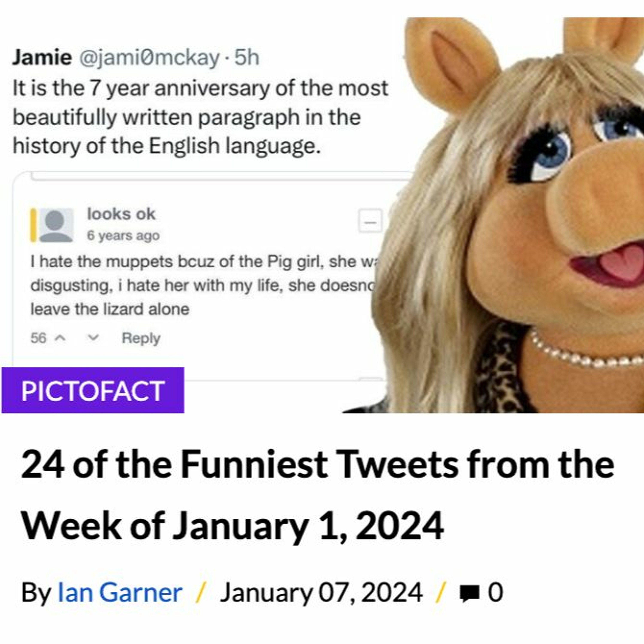
Task: Click Reply under the muppets comment
Action: [141, 338]
